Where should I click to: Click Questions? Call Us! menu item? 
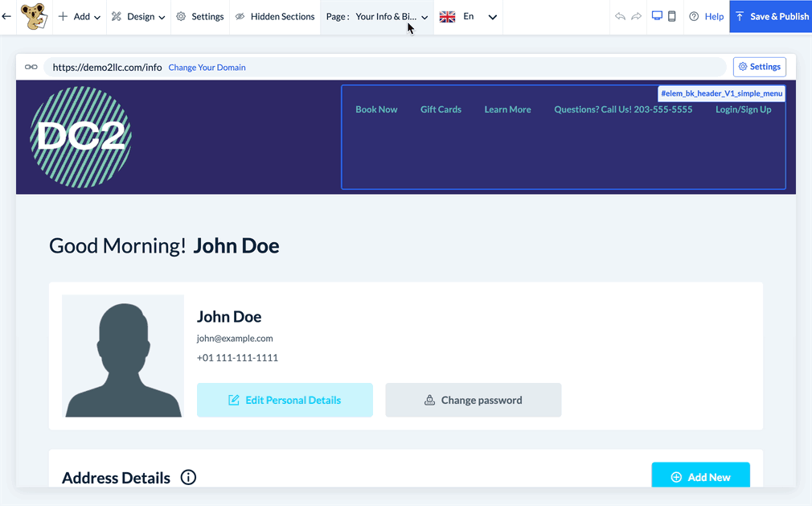pos(623,109)
